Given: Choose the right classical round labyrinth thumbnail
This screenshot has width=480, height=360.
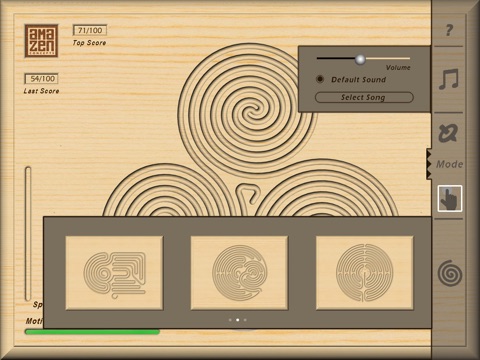Looking at the screenshot, I should click(364, 273).
